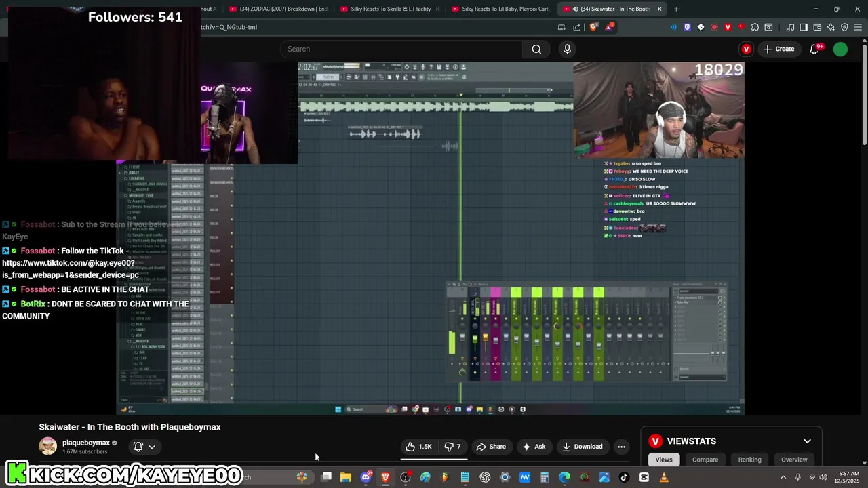Select the Views tab in ViewStats
The width and height of the screenshot is (868, 488).
(x=664, y=460)
